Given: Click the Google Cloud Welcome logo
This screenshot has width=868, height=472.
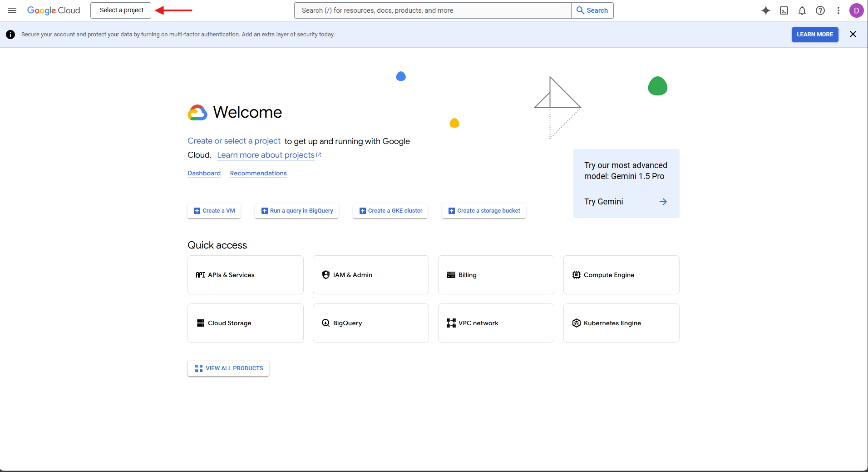Looking at the screenshot, I should [197, 112].
